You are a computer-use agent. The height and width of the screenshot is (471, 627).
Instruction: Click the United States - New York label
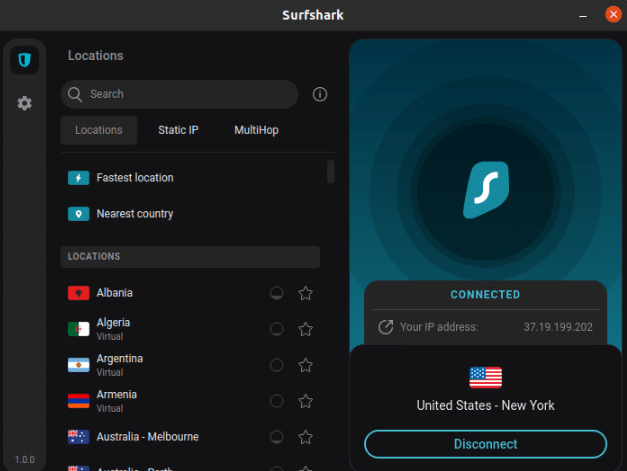pos(485,405)
